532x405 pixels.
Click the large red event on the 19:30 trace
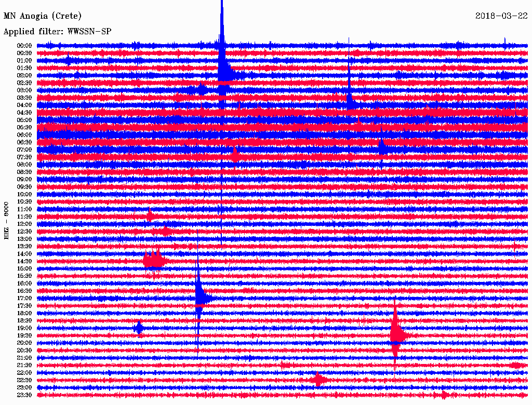tap(396, 334)
